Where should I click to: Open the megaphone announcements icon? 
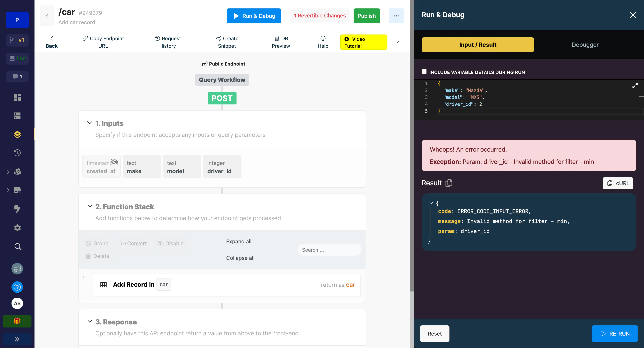[x=17, y=269]
